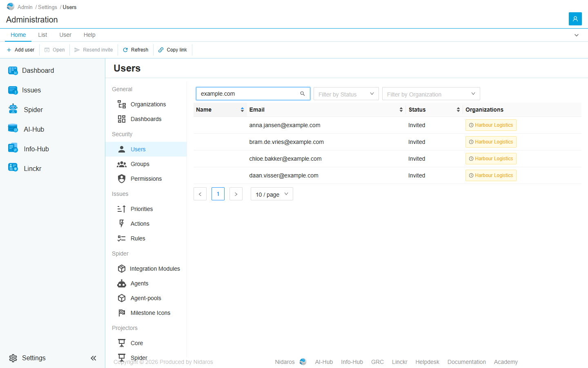Image resolution: width=588 pixels, height=368 pixels.
Task: Sort by Email column arrows
Action: (x=401, y=110)
